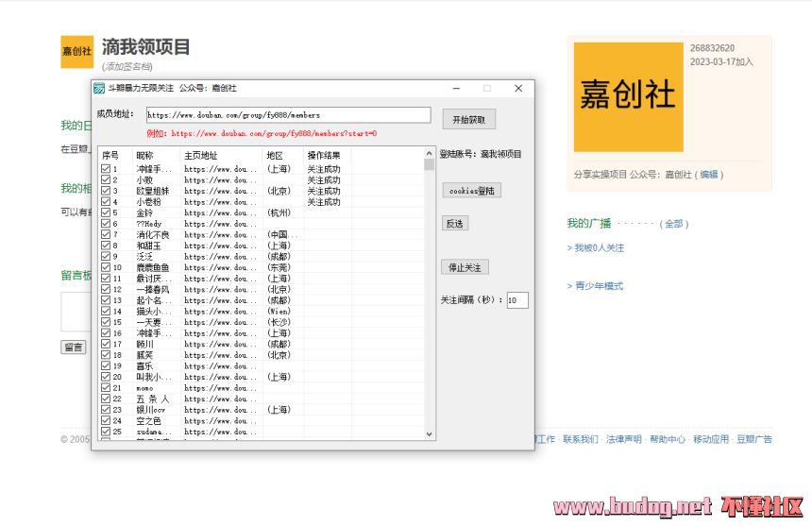Select the nickname 小卷粉 in row 4
Image resolution: width=812 pixels, height=526 pixels.
coord(148,201)
